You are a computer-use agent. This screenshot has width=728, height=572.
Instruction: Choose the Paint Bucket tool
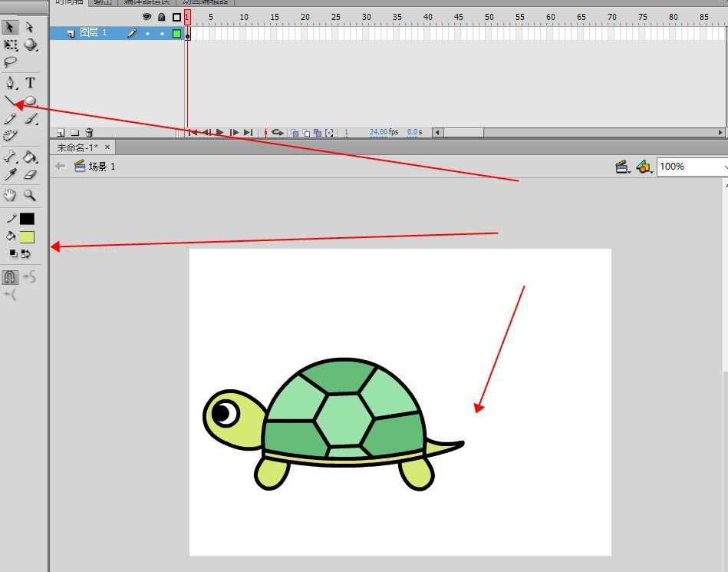pos(30,157)
